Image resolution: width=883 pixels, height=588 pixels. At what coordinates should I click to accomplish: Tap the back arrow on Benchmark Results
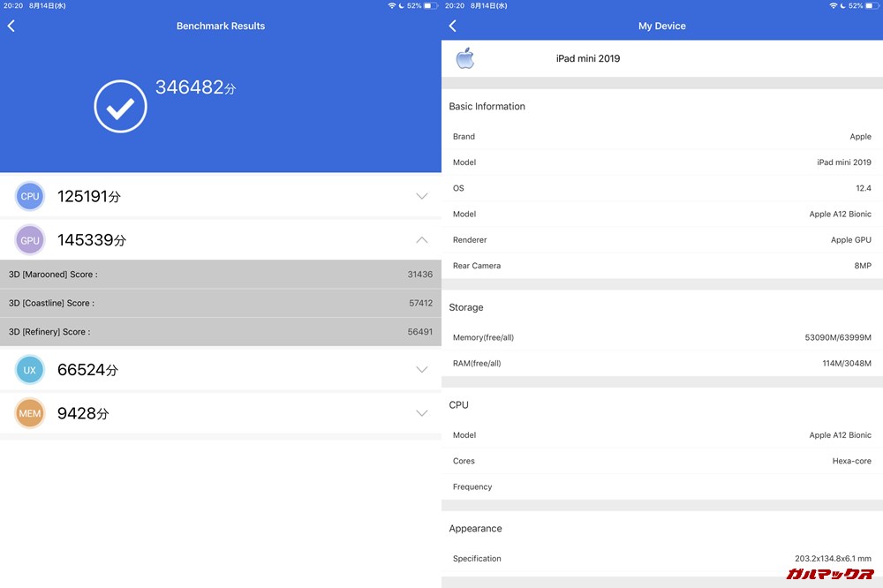coord(11,26)
